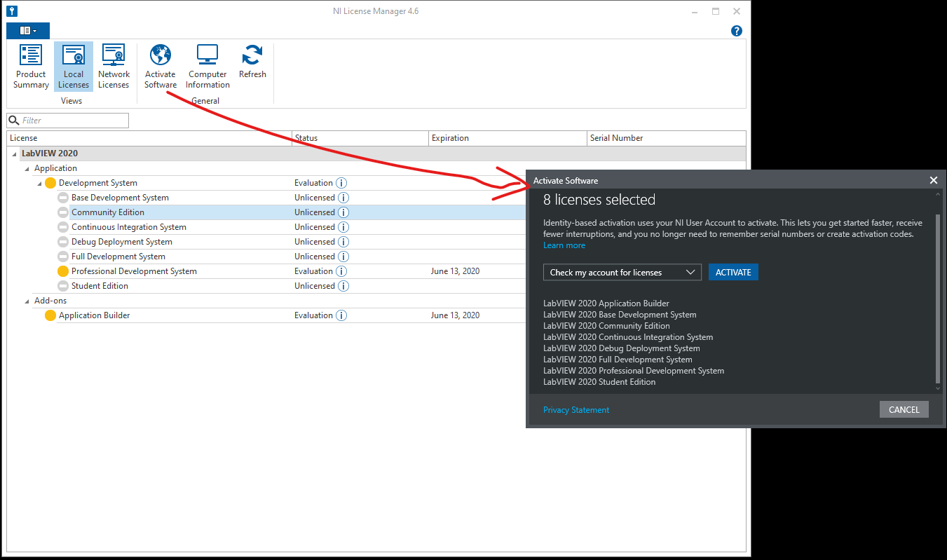Click info icon for Development System

(x=342, y=183)
